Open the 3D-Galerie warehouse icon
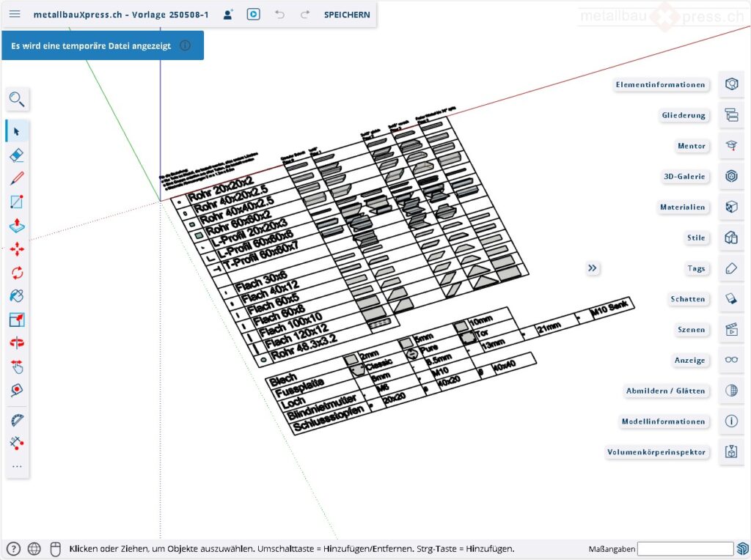Viewport: 751px width, 560px height. (x=731, y=176)
